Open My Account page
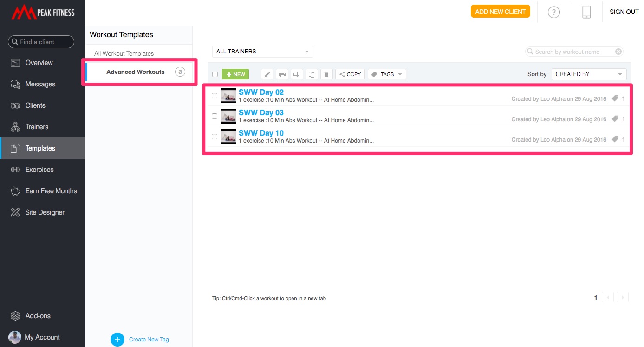644x347 pixels. tap(42, 337)
